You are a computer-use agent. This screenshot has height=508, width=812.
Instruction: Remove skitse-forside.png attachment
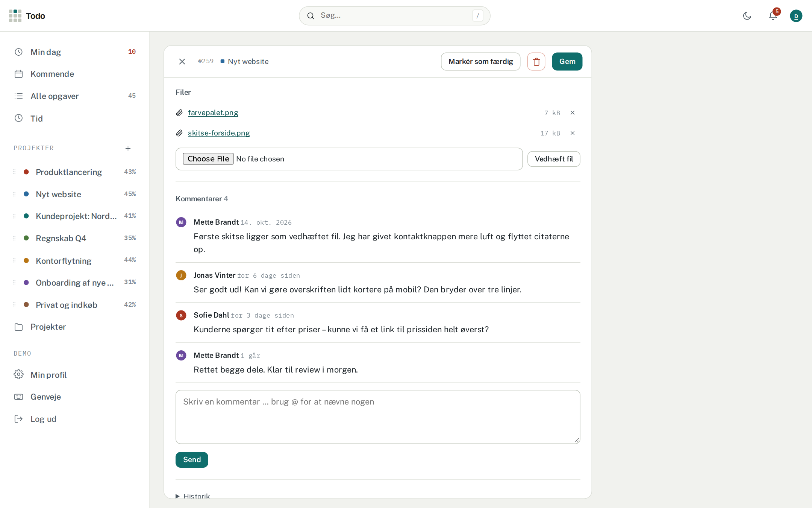pos(573,133)
